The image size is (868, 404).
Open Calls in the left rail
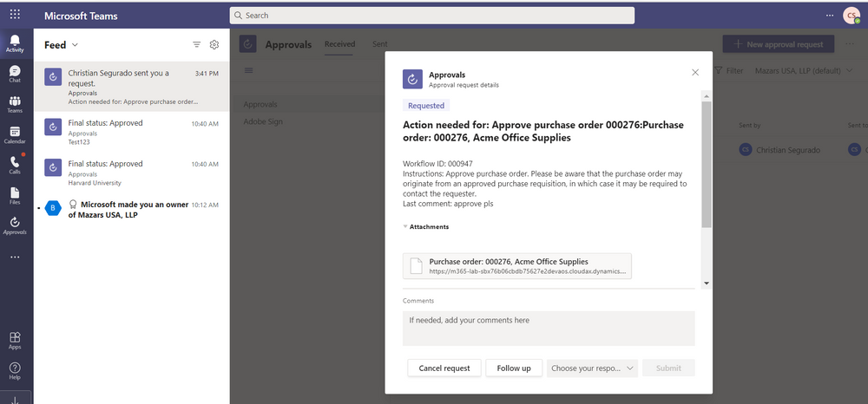[x=15, y=166]
